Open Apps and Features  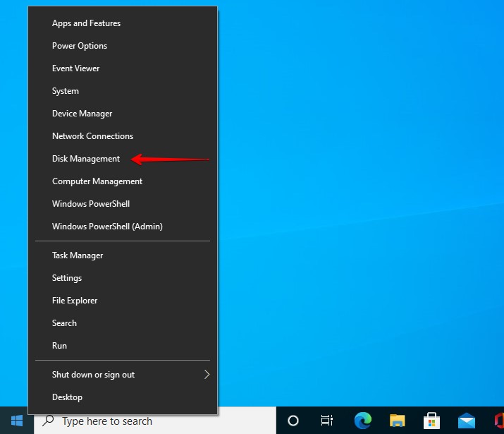(86, 23)
